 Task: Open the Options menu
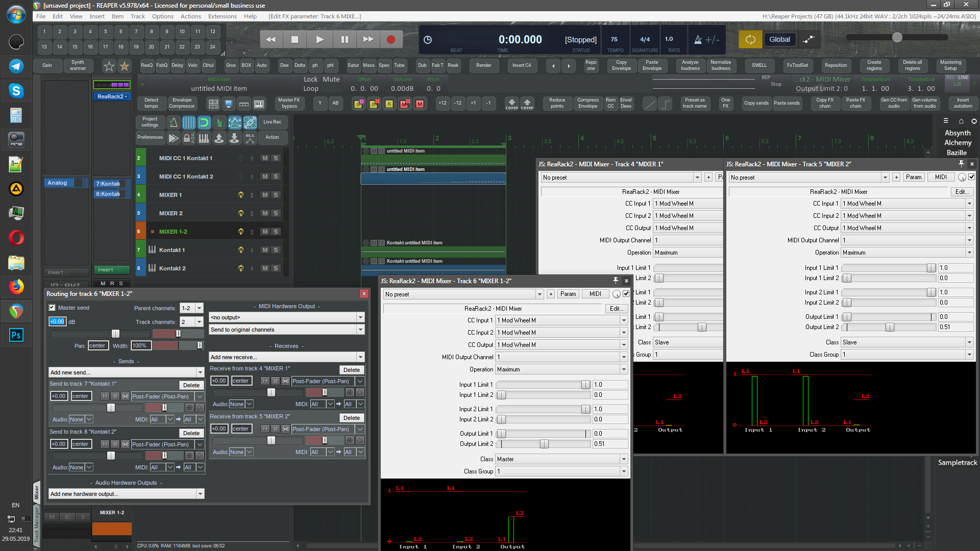pyautogui.click(x=162, y=16)
